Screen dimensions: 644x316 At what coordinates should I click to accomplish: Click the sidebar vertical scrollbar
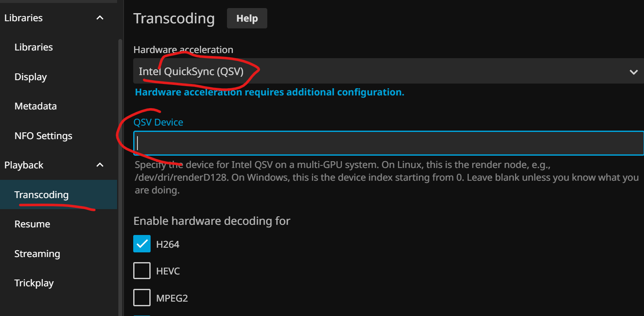120,177
